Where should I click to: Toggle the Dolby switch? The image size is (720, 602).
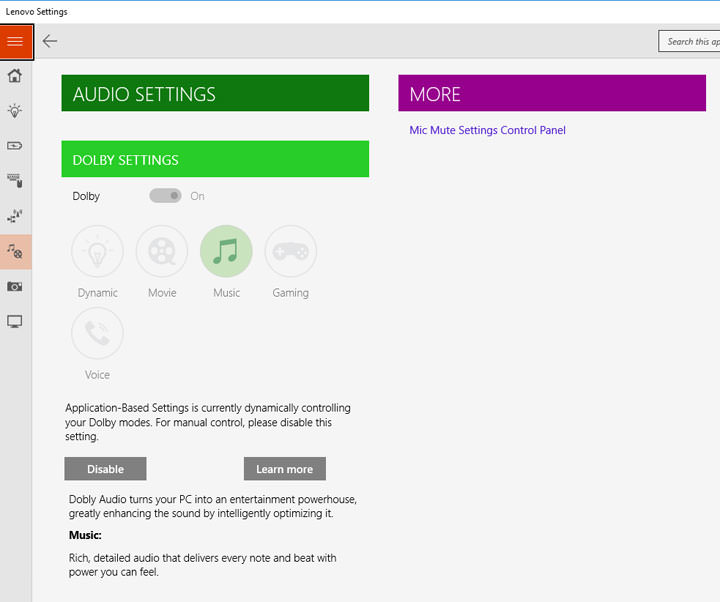tap(165, 196)
